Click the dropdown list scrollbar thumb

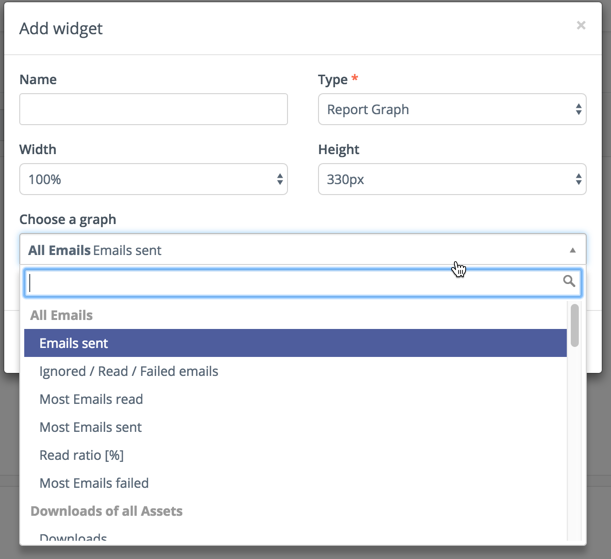[x=574, y=326]
